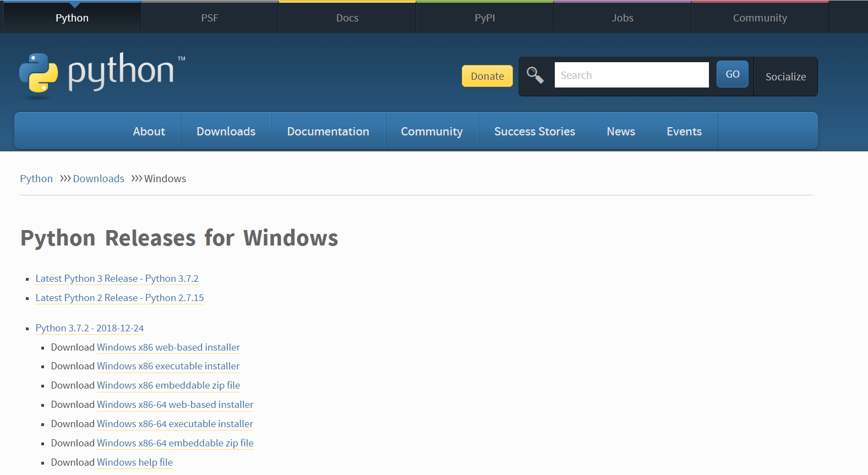Click the Python logo in header
This screenshot has height=475, width=868.
102,75
